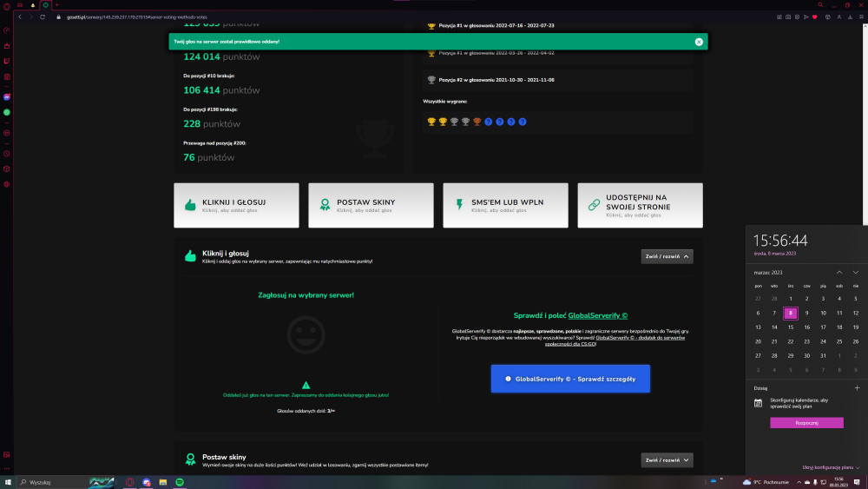
Task: Open the Player icon in the sidebar
Action: (x=7, y=133)
